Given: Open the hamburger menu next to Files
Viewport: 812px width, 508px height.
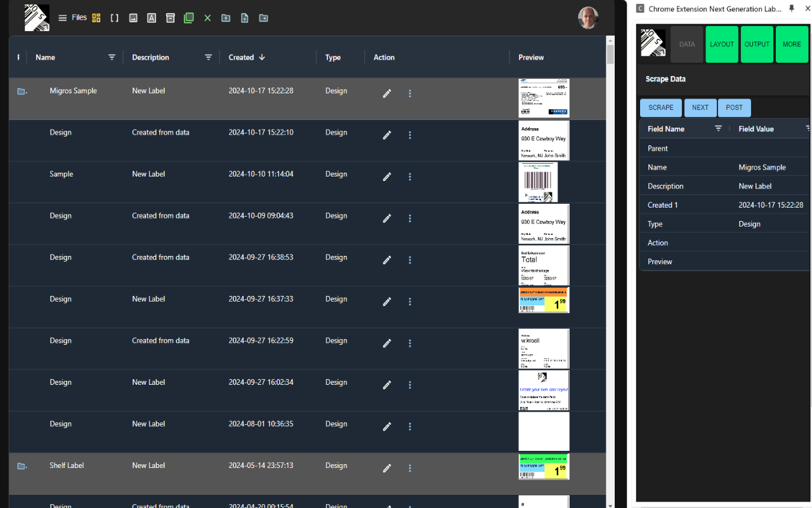Looking at the screenshot, I should 63,18.
